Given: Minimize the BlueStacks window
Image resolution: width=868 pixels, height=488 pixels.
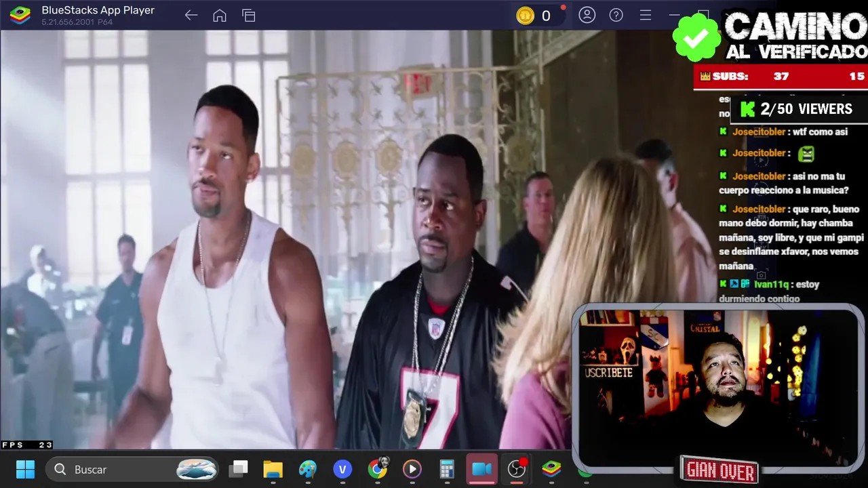Looking at the screenshot, I should 674,15.
